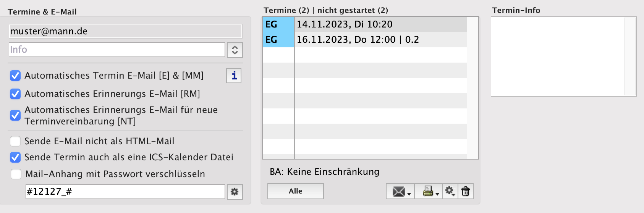Click the envelope e-mail icon below the appointment list
This screenshot has width=644, height=213.
[400, 191]
